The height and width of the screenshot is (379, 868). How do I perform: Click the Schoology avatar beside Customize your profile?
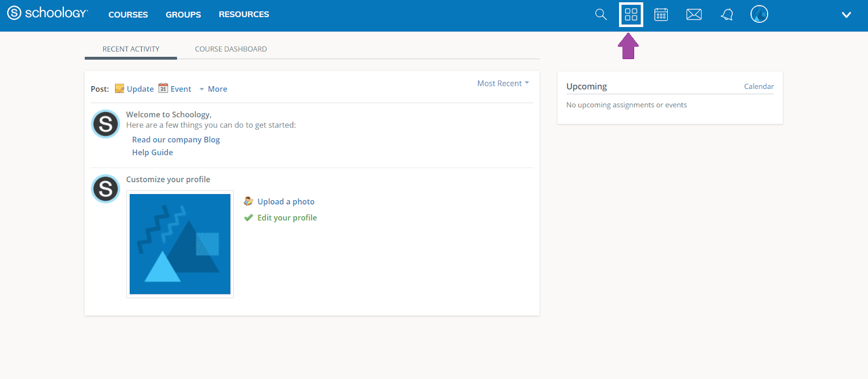105,189
